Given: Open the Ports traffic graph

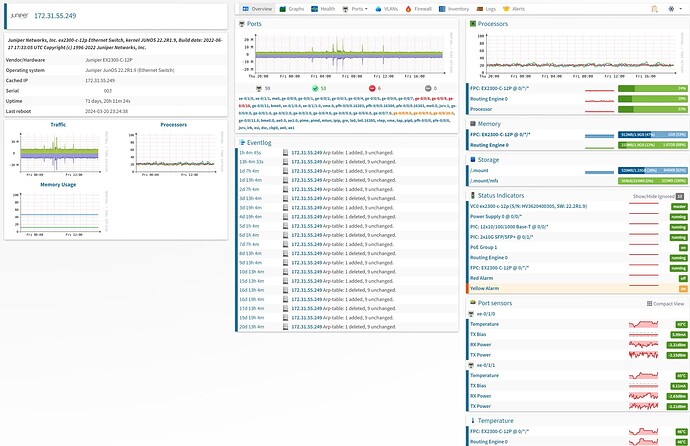Looking at the screenshot, I should tap(346, 56).
